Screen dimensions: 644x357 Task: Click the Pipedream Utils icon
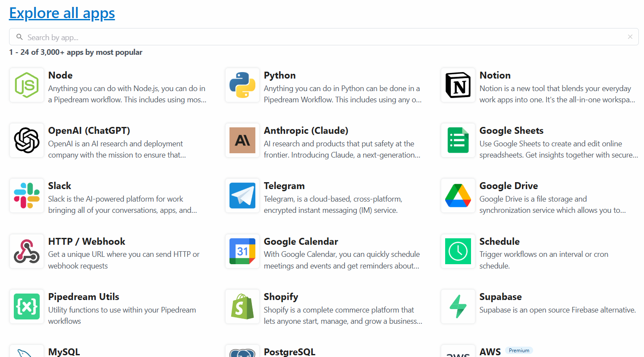pyautogui.click(x=27, y=306)
